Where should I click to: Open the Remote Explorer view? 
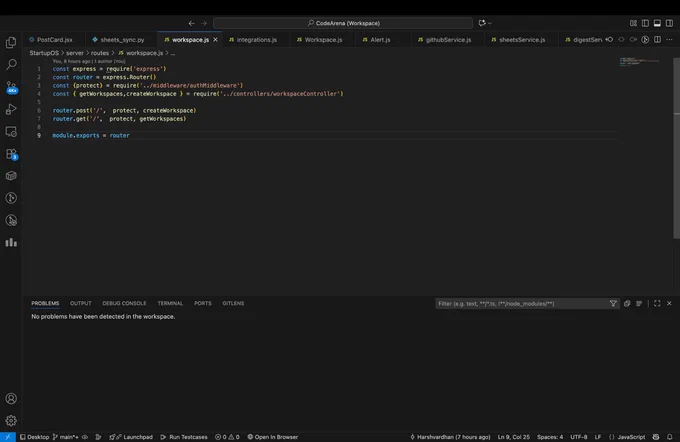pyautogui.click(x=11, y=131)
